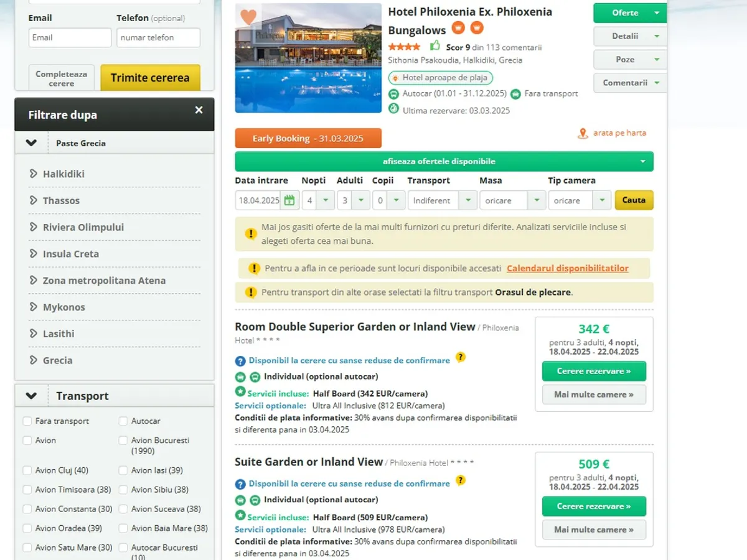Viewport: 747px width, 560px height.
Task: Click the green thumbs-up score icon
Action: tap(435, 46)
